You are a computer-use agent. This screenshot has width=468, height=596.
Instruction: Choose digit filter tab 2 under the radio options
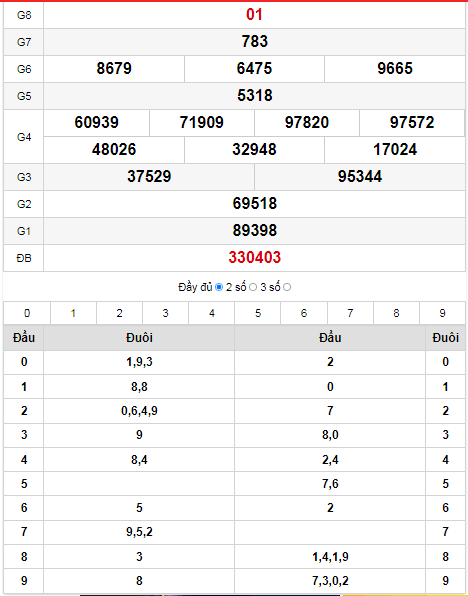pyautogui.click(x=119, y=313)
